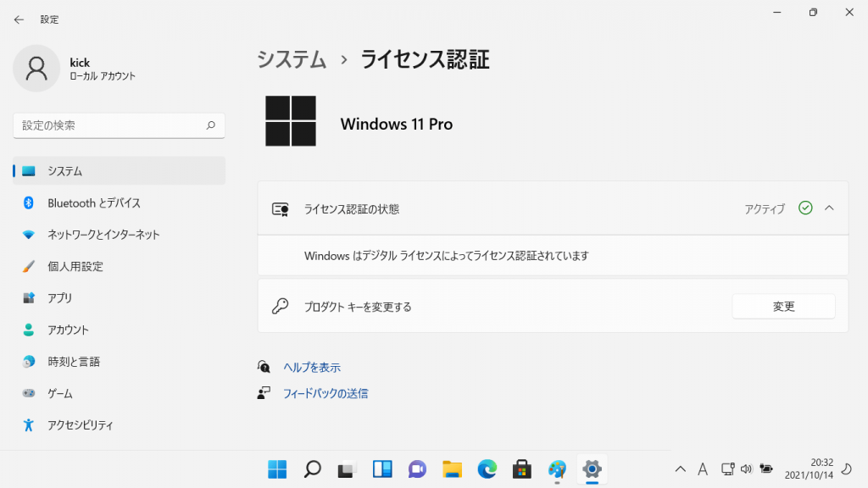The image size is (868, 488).
Task: Open File Explorer from the taskbar
Action: click(452, 469)
